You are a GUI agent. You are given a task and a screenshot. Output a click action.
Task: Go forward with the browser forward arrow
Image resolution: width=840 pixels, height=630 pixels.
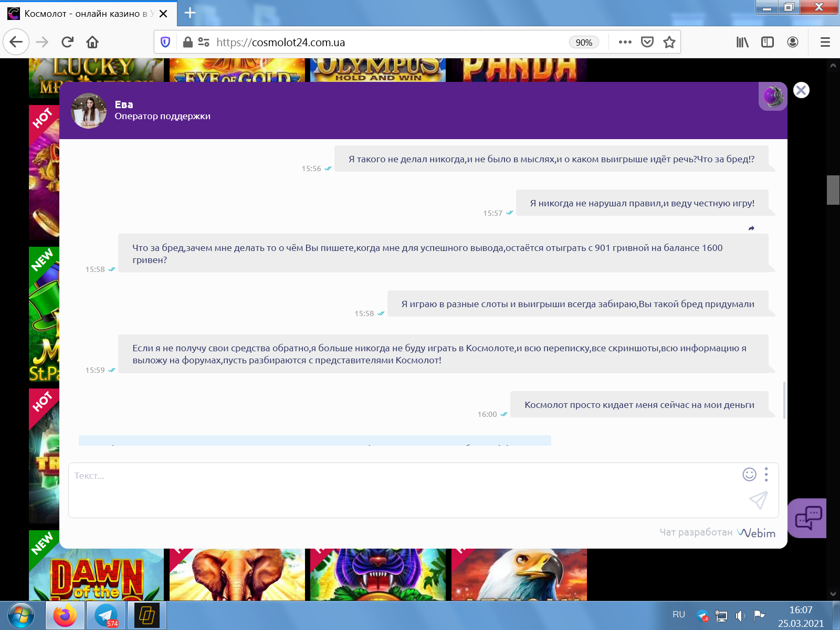click(x=42, y=42)
